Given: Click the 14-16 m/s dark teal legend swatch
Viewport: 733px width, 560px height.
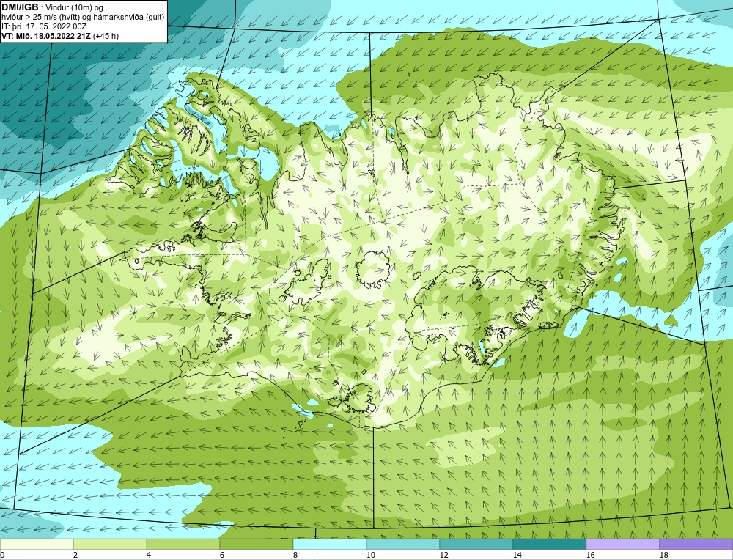Looking at the screenshot, I should click(x=550, y=545).
